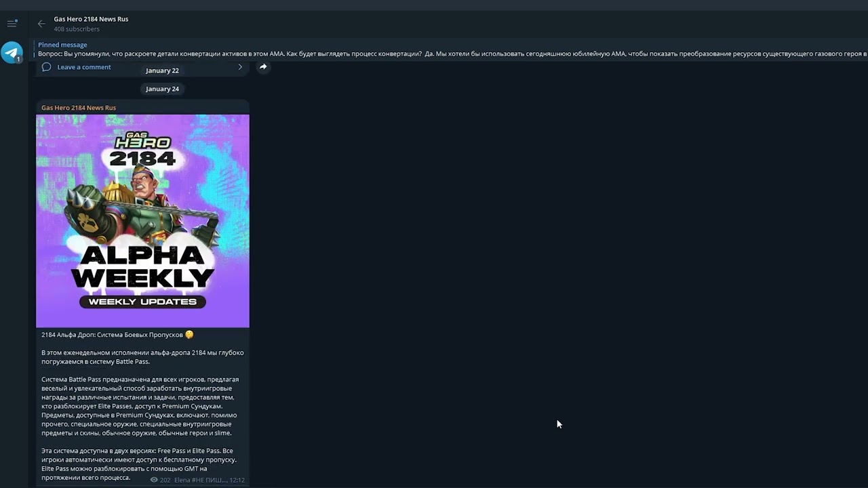
Task: Open the Telegram chat folder icon
Action: coord(12,52)
